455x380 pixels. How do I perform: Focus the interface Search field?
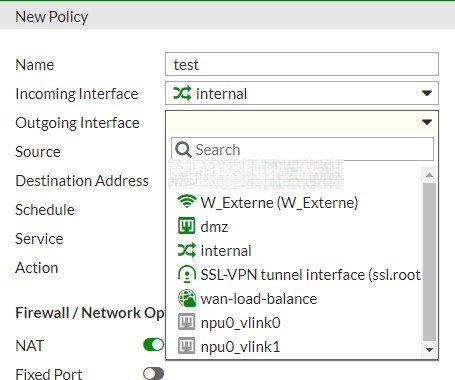302,149
